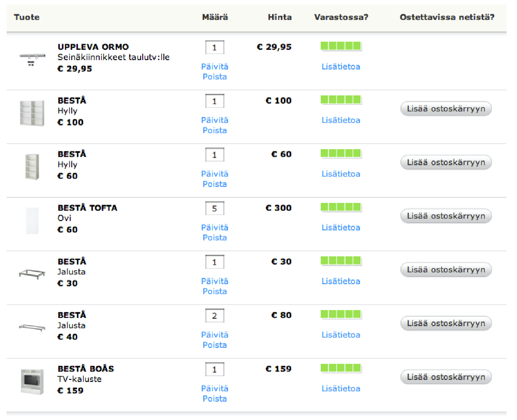Open Lisätietoa for €40 BESTÅ Jalusta

point(341,335)
